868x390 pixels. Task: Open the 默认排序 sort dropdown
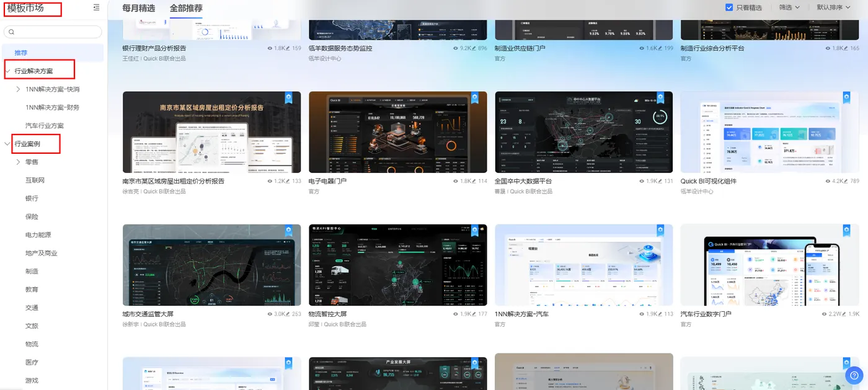833,7
